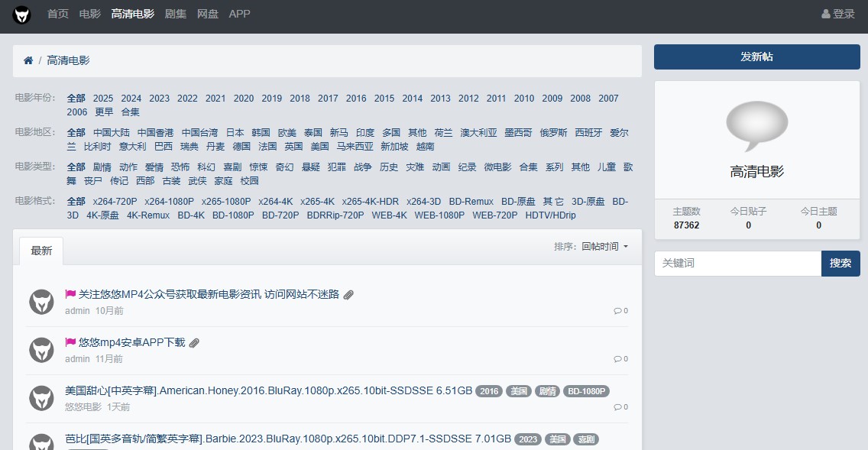Open the 回帖时间 sort dropdown
868x450 pixels.
click(604, 247)
